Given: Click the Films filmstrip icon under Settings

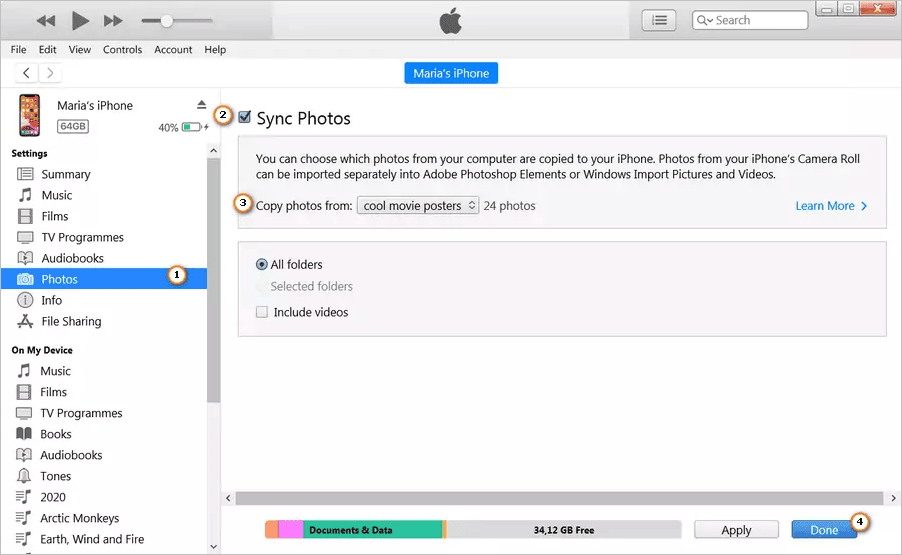Looking at the screenshot, I should pyautogui.click(x=25, y=216).
